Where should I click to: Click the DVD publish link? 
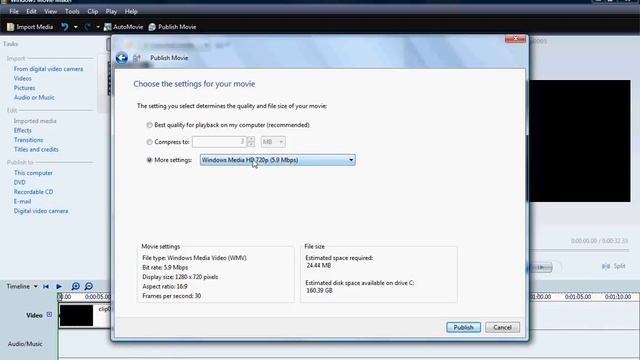[x=20, y=182]
